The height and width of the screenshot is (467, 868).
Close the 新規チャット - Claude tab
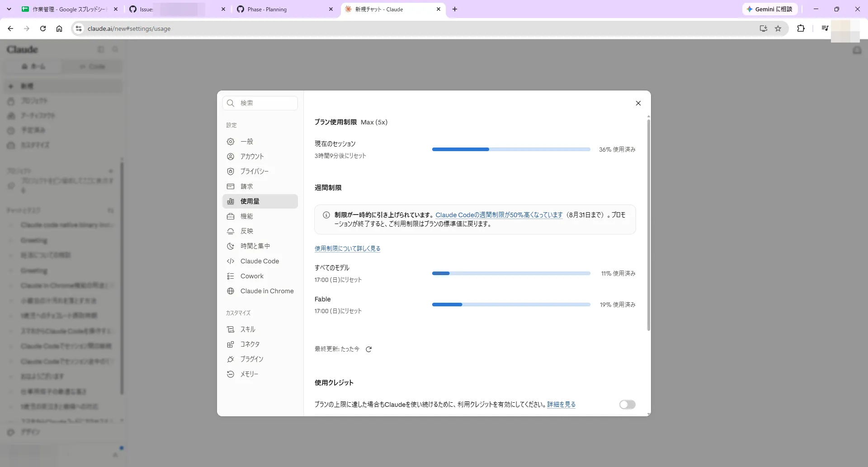click(438, 9)
